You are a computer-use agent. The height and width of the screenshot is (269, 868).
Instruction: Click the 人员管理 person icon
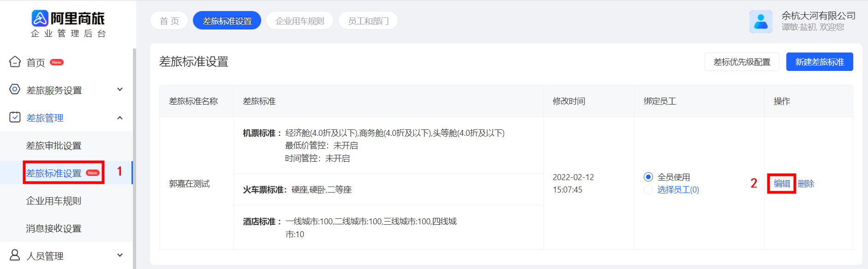[x=15, y=255]
